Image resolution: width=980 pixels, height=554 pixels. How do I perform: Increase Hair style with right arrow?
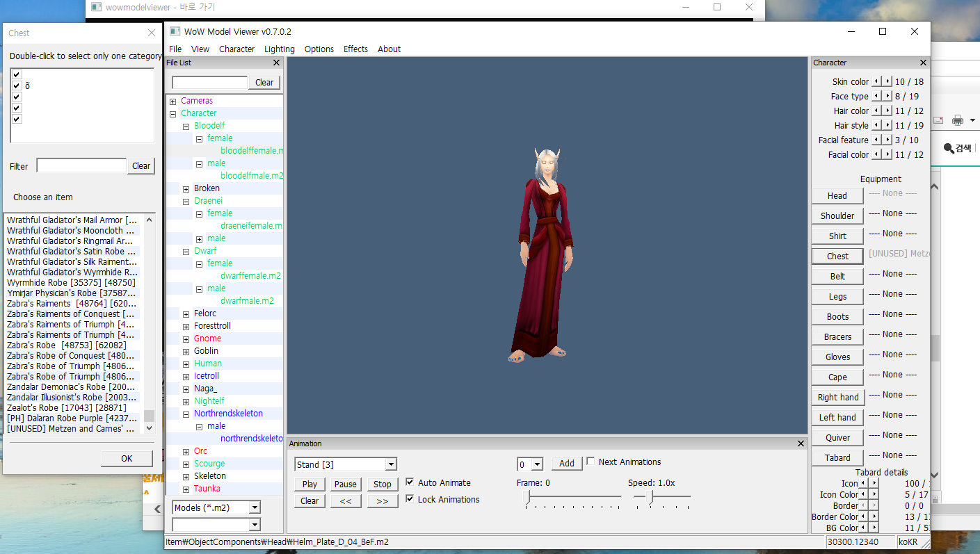coord(887,125)
